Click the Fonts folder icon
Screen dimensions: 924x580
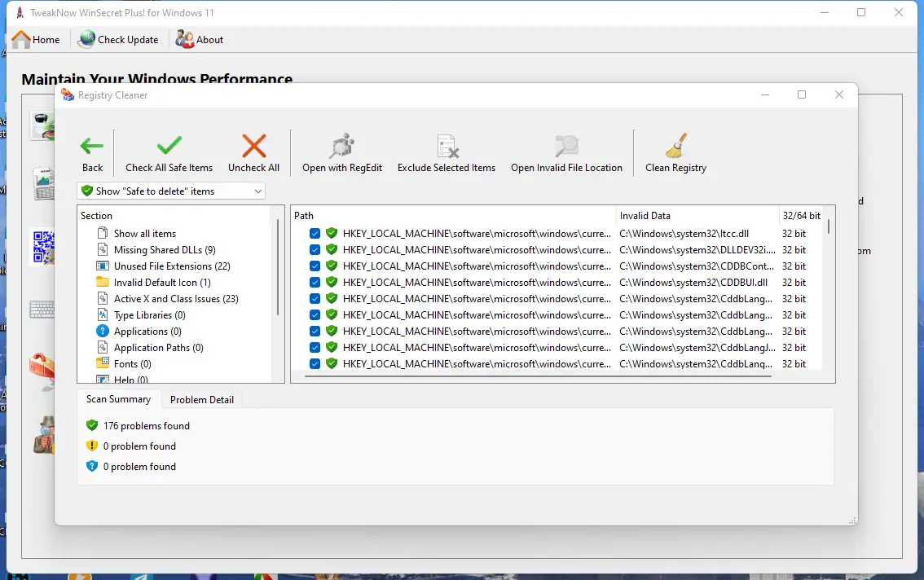point(103,362)
